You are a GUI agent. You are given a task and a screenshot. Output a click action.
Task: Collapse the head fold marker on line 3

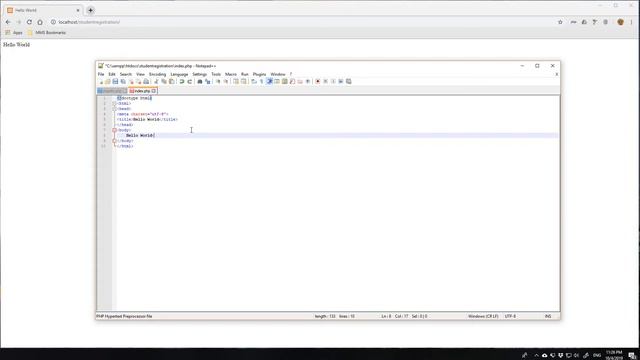(114, 109)
